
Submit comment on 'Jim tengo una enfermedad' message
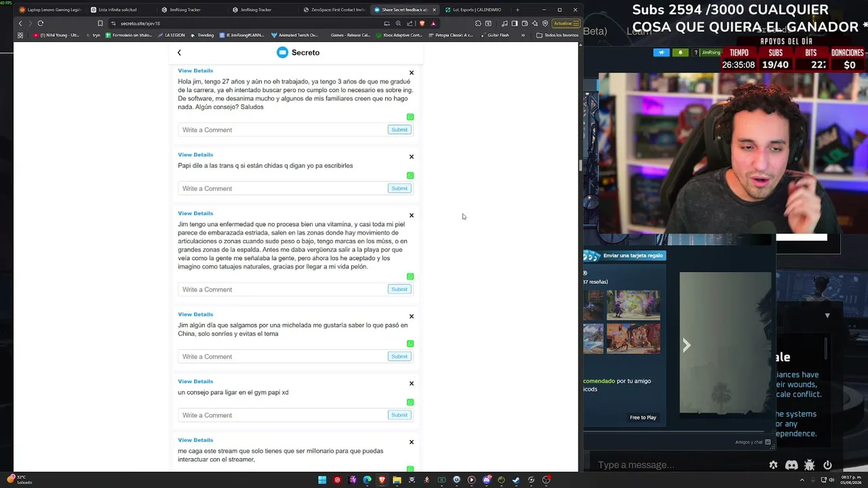click(399, 289)
